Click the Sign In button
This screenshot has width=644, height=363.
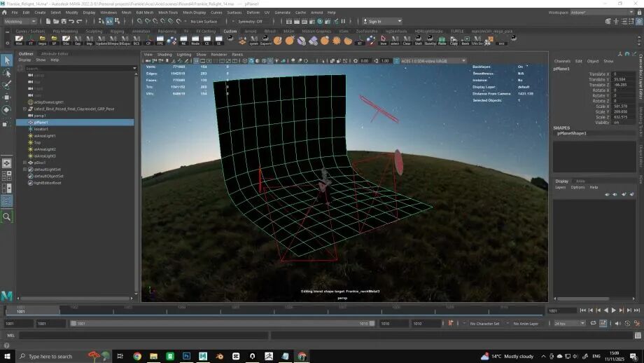click(x=374, y=22)
